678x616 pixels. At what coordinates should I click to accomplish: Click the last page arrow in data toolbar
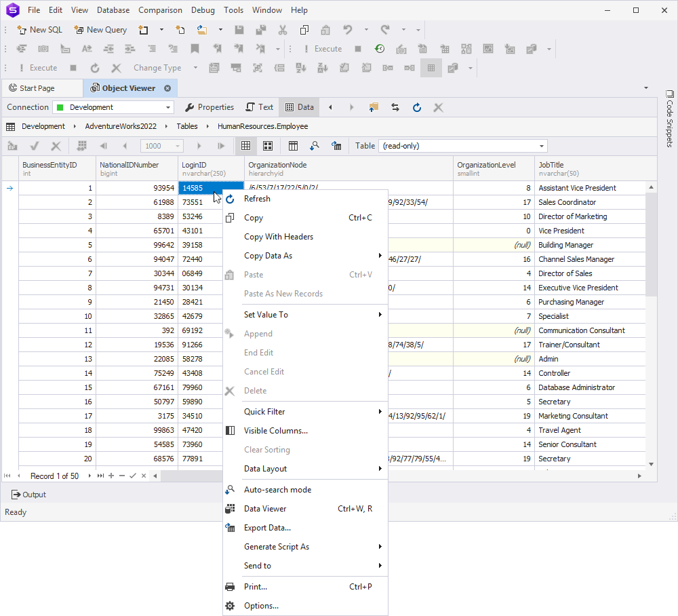(x=221, y=146)
